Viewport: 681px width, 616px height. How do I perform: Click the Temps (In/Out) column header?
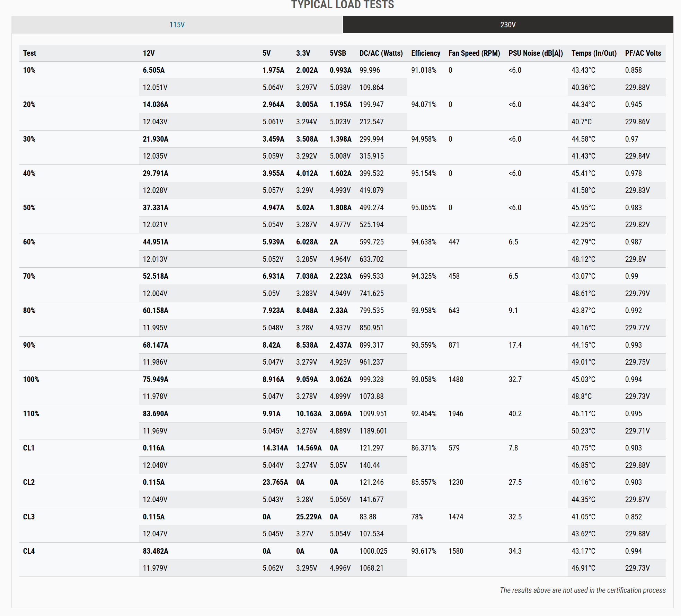(594, 53)
